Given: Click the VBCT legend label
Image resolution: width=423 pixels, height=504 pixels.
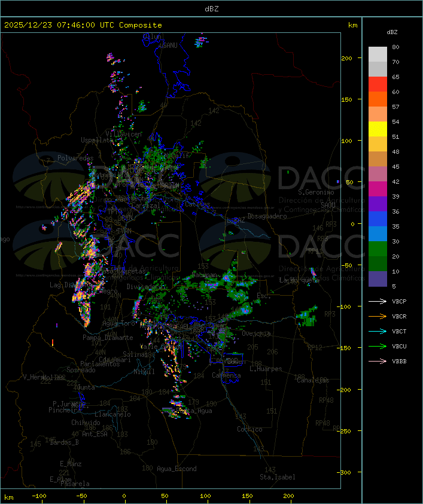Looking at the screenshot, I should (399, 331).
